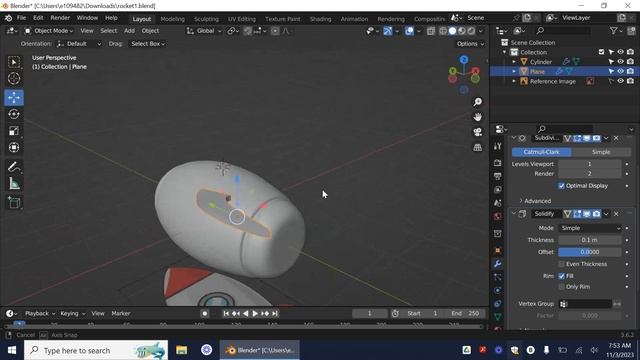
Task: Open the Render properties tab
Action: (x=498, y=163)
